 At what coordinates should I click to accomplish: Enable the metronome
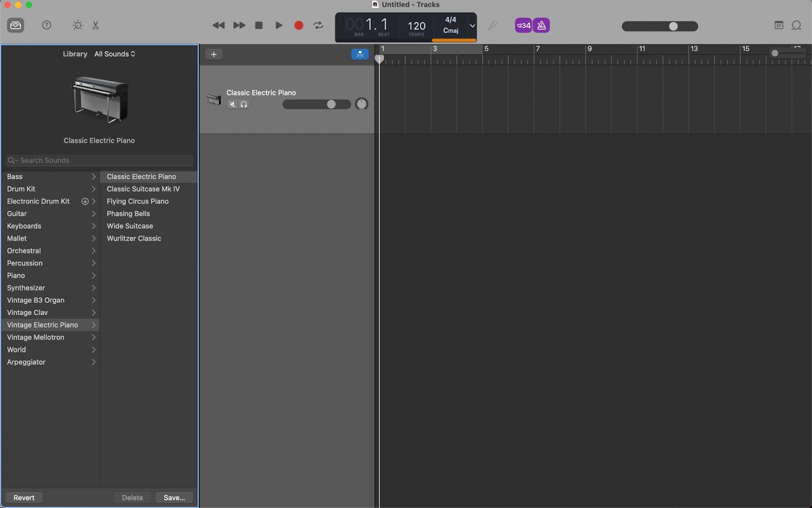click(541, 25)
